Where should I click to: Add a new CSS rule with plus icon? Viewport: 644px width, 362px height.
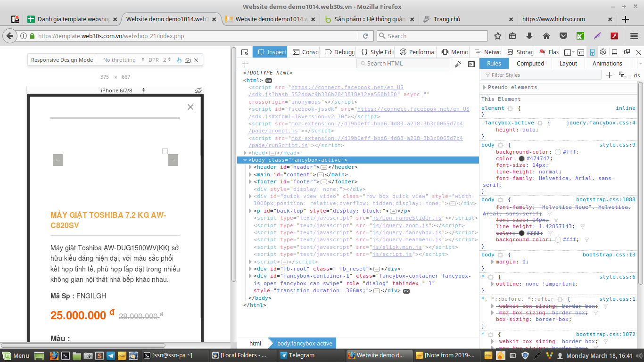(x=609, y=75)
